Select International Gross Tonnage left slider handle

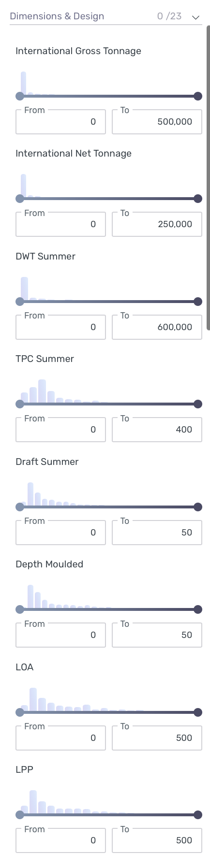pyautogui.click(x=20, y=96)
